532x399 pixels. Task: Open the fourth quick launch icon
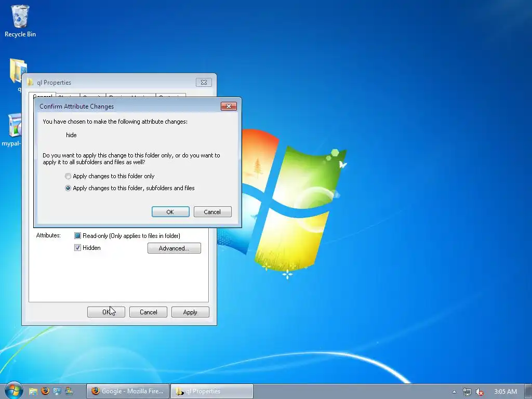[x=69, y=391]
